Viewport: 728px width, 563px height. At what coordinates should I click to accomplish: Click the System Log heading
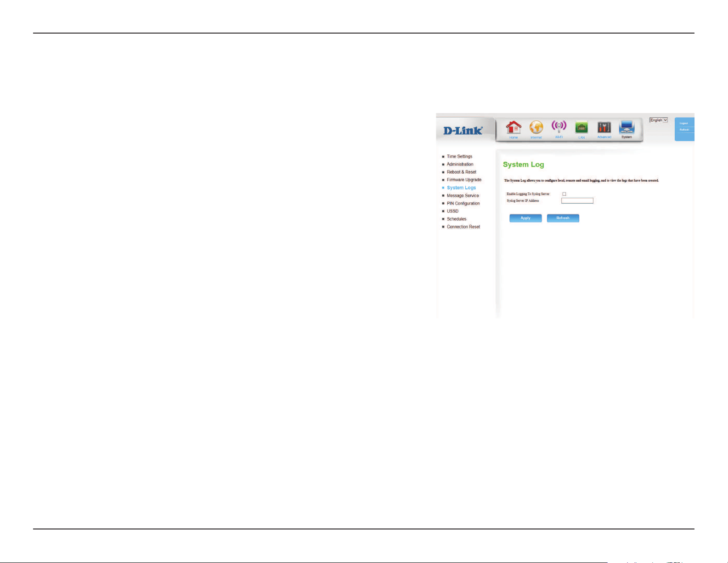523,165
